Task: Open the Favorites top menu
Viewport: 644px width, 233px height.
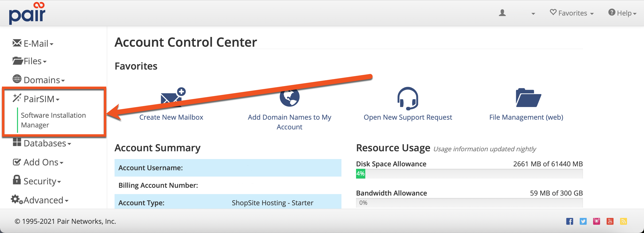Action: [x=572, y=13]
